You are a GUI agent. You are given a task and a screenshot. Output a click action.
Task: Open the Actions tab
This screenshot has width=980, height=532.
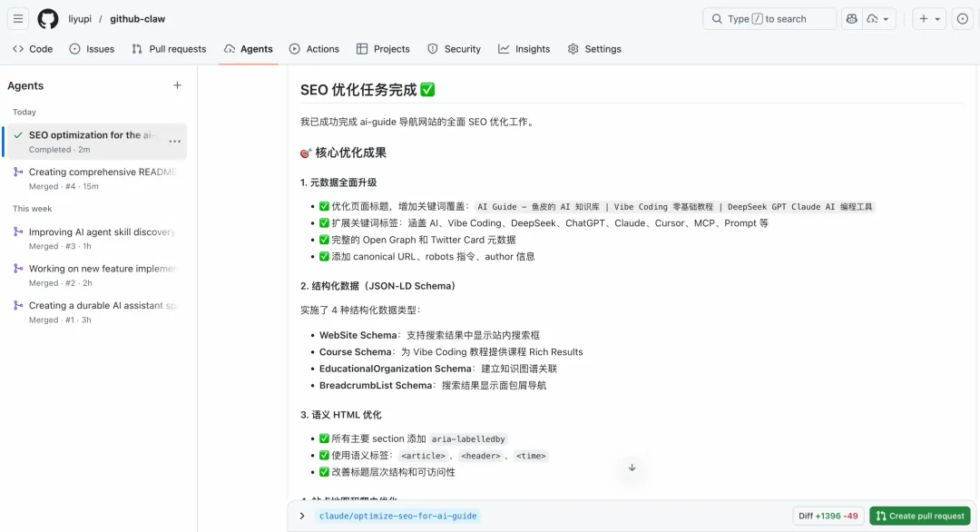pos(314,49)
